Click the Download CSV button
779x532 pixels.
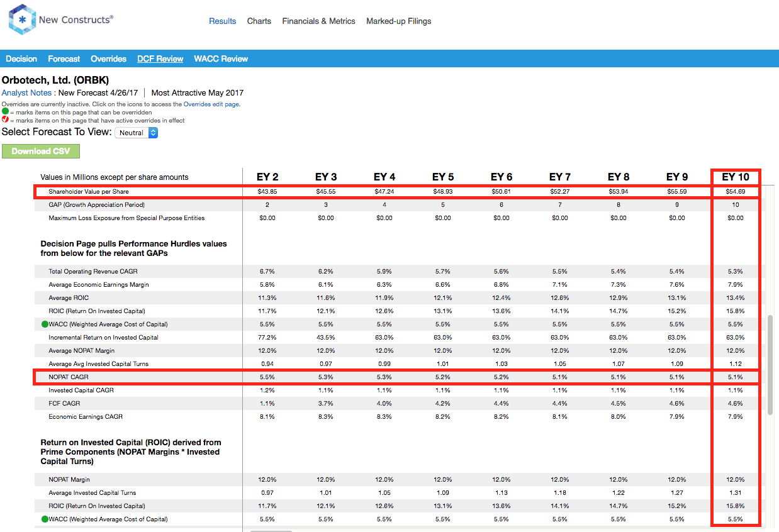pos(41,151)
